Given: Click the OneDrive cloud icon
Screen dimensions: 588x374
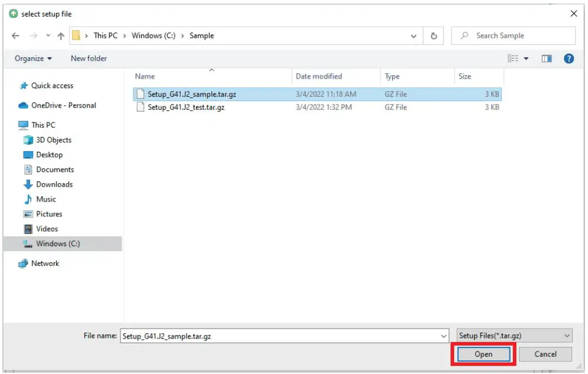Looking at the screenshot, I should click(23, 105).
